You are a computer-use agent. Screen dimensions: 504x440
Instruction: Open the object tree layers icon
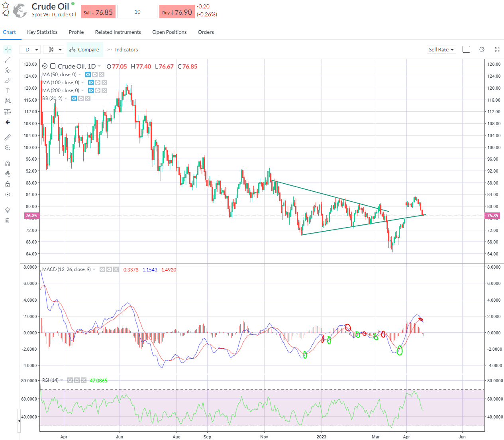(x=8, y=210)
